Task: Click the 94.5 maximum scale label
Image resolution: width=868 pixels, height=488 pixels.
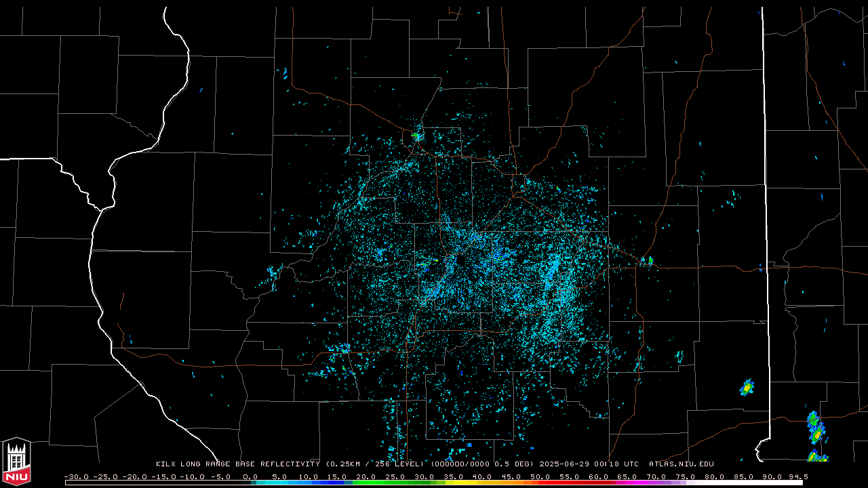Action: (799, 477)
